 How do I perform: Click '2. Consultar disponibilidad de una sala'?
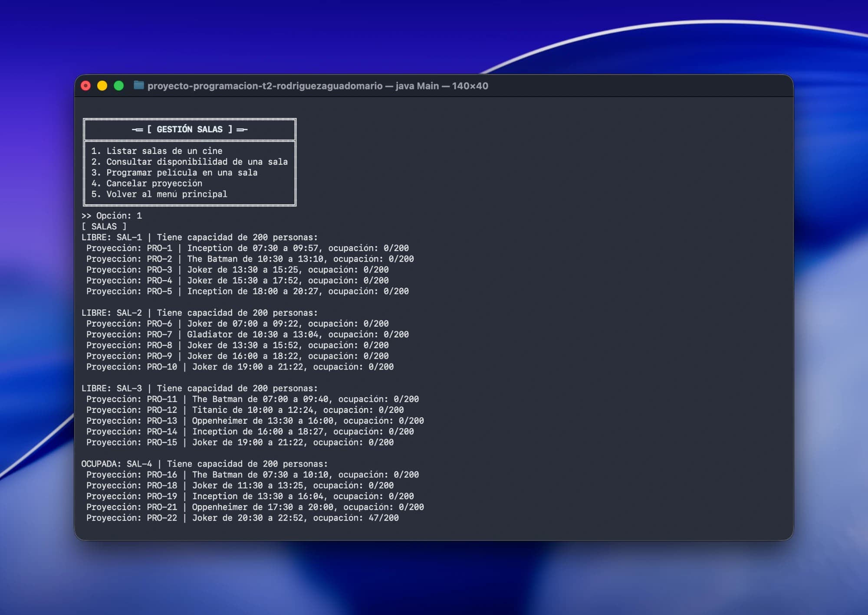click(190, 162)
